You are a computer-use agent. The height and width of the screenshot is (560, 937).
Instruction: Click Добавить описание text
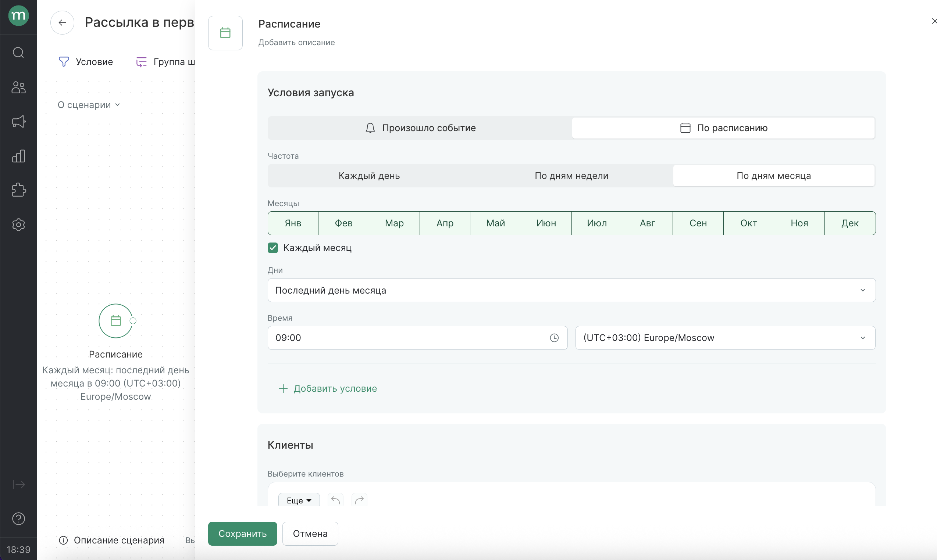tap(296, 43)
